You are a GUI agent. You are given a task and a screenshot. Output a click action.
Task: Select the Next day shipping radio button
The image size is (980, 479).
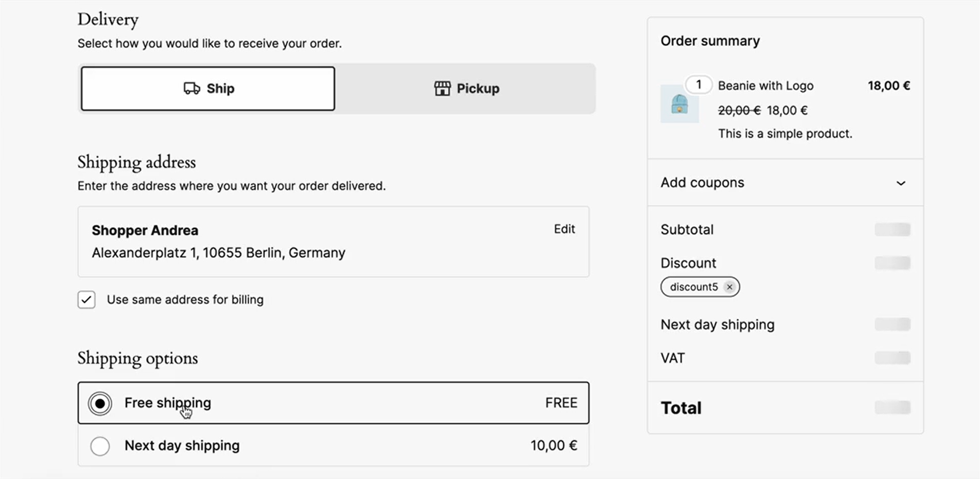tap(100, 446)
